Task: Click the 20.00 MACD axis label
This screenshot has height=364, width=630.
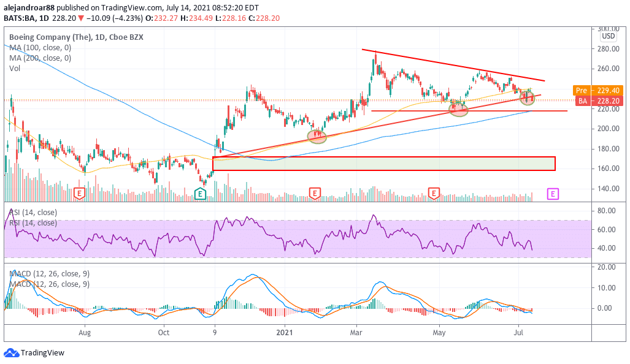Action: click(x=606, y=267)
